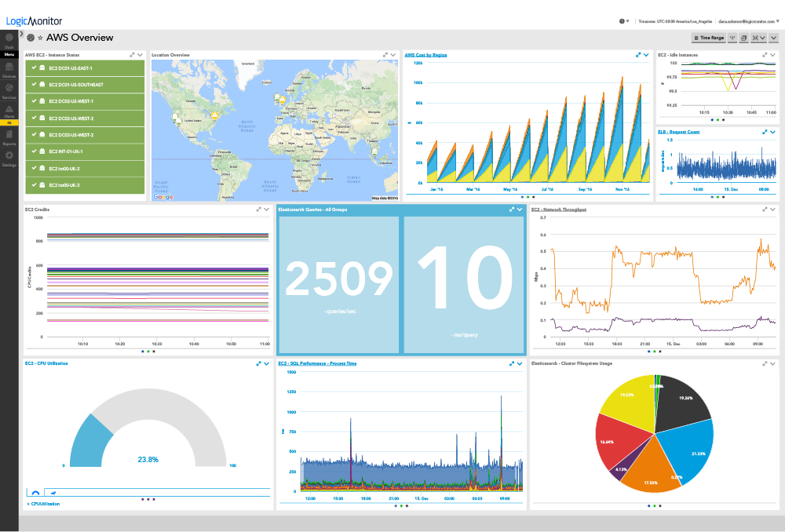Expand the EC2 Idle Instances widget
This screenshot has height=532, width=785.
pos(765,55)
